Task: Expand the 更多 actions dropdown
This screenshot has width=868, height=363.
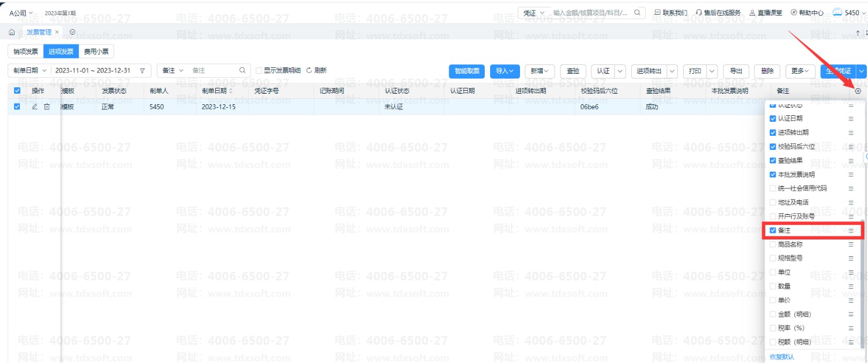Action: coord(800,71)
